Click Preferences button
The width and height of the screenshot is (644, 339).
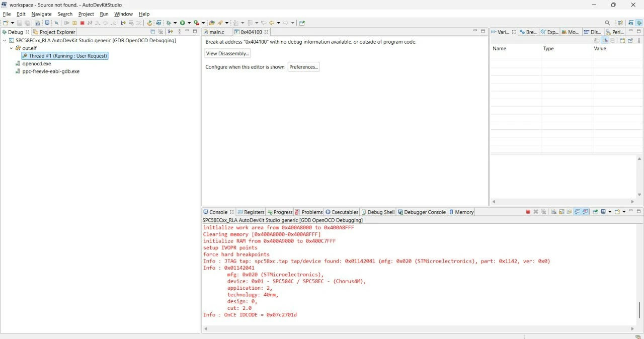coord(303,67)
